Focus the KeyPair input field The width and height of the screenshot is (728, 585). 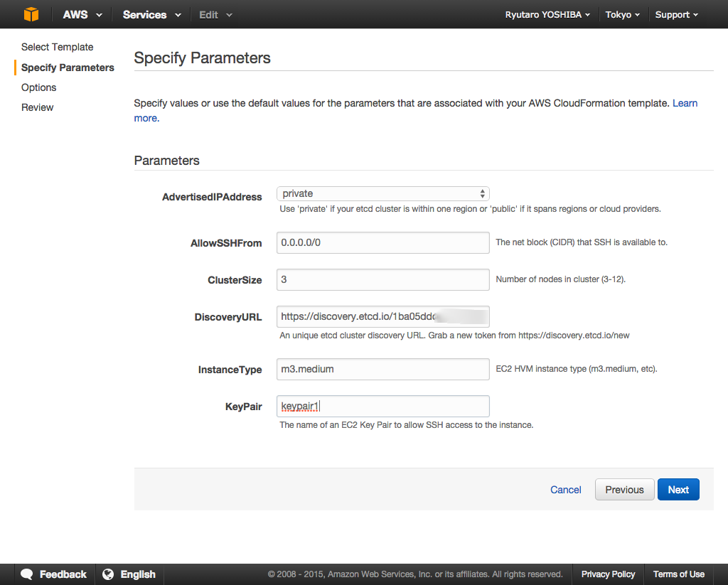point(382,407)
